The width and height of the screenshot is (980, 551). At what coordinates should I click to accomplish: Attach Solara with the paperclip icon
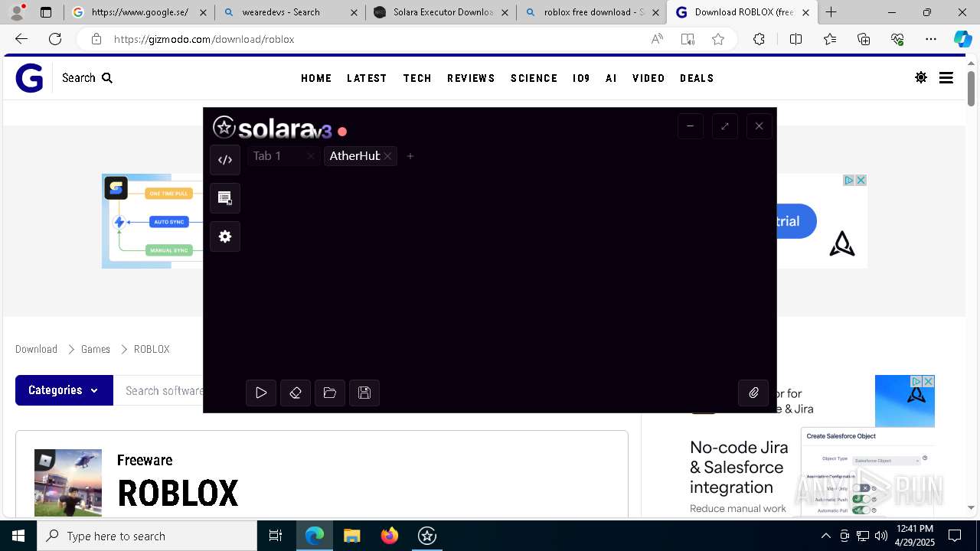(x=753, y=393)
